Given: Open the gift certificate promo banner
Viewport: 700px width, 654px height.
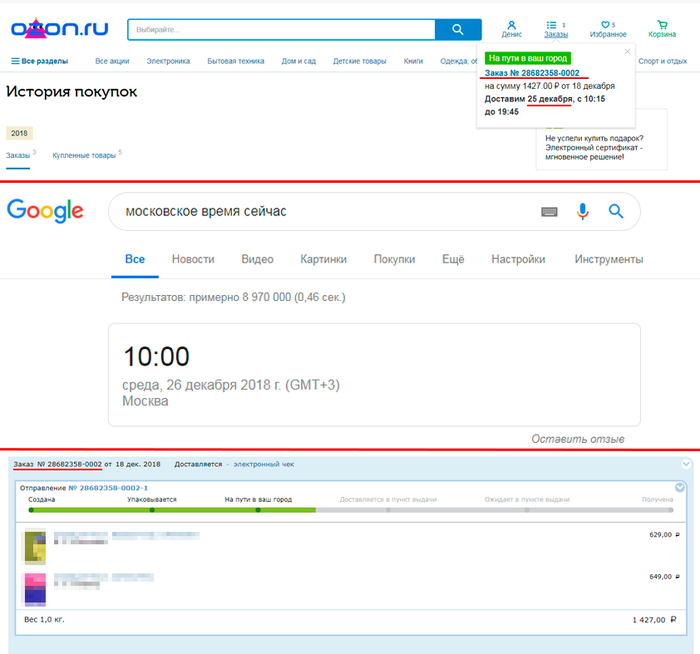Looking at the screenshot, I should (x=601, y=147).
